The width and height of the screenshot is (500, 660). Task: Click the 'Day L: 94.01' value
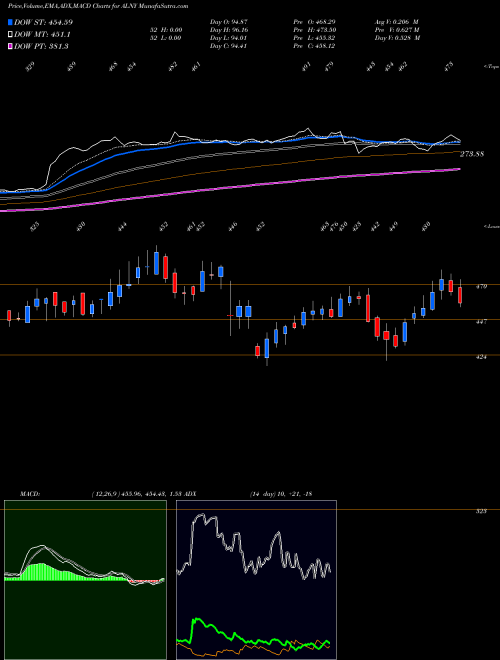click(x=228, y=38)
